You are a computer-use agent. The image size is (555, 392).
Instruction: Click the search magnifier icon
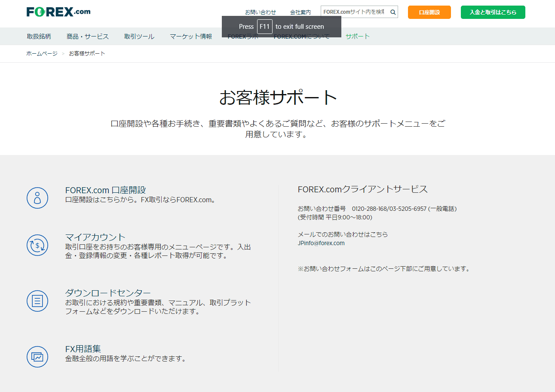pos(392,12)
